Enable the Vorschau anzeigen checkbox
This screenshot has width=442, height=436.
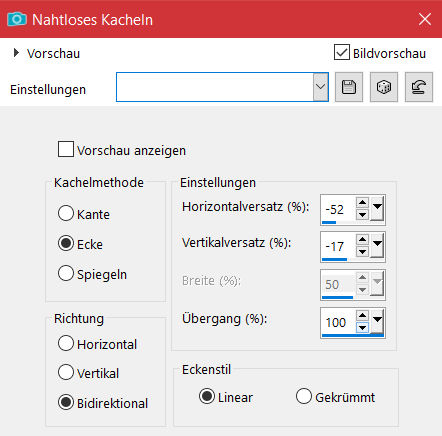point(66,149)
